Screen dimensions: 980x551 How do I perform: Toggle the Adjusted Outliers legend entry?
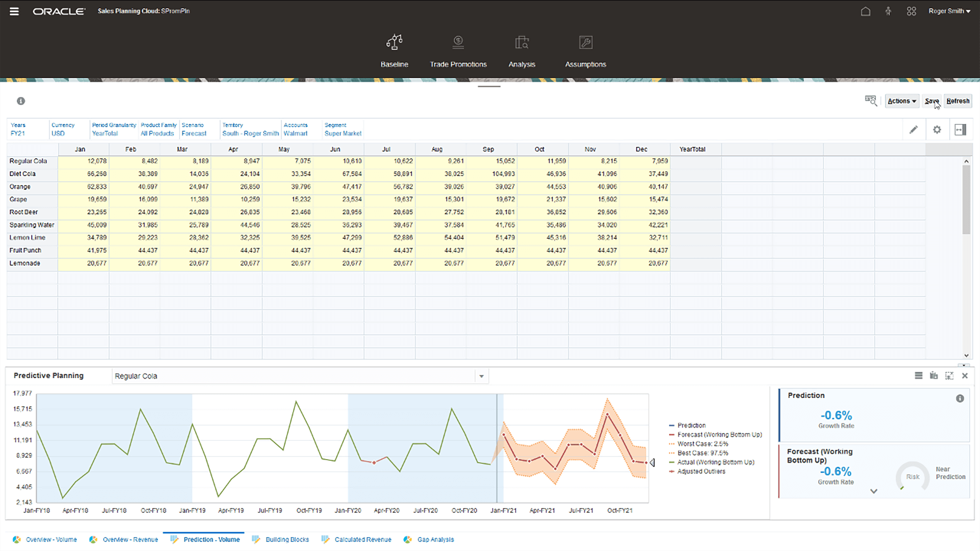pos(700,471)
